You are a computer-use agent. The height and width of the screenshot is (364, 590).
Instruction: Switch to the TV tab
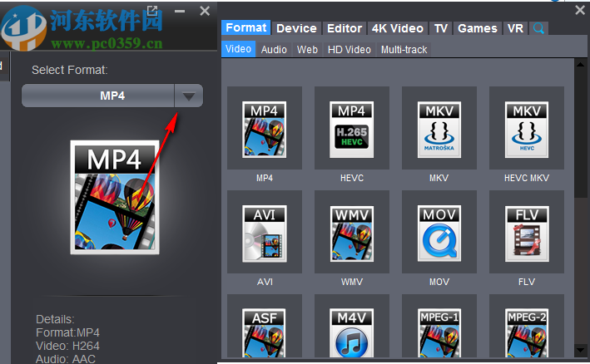[x=440, y=28]
